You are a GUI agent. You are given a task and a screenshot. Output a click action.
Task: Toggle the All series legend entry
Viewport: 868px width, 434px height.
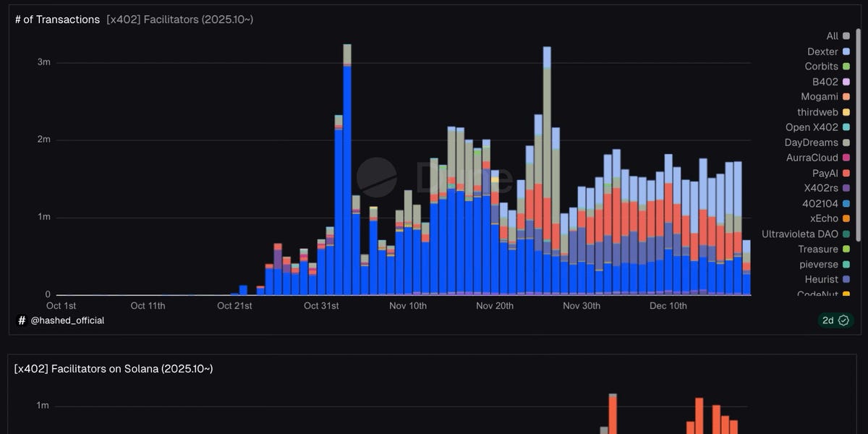[x=832, y=36]
